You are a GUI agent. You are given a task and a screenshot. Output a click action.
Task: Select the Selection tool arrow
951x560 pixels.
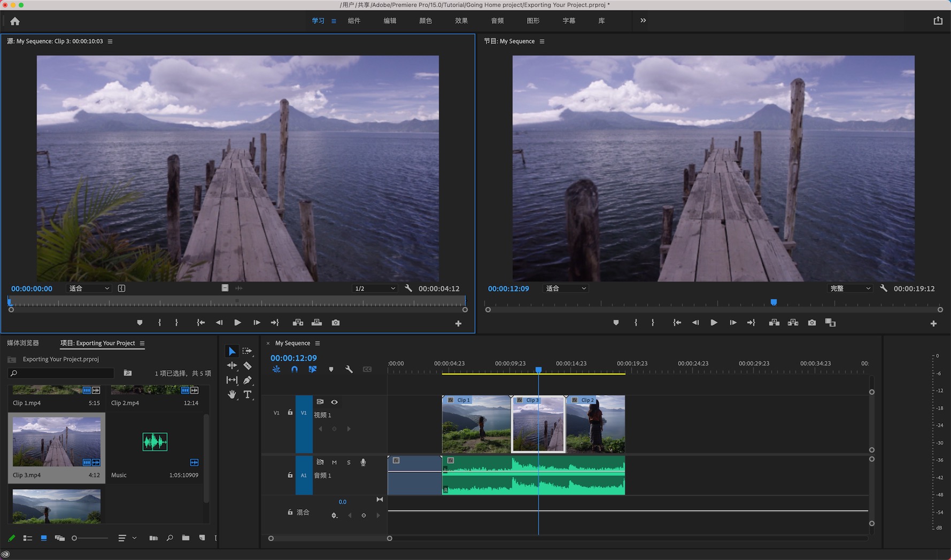click(x=232, y=351)
